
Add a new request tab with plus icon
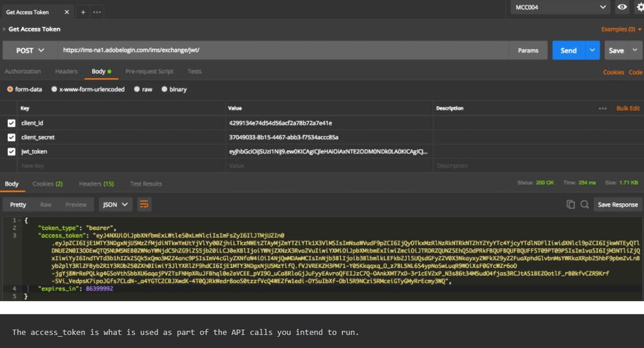tap(83, 12)
